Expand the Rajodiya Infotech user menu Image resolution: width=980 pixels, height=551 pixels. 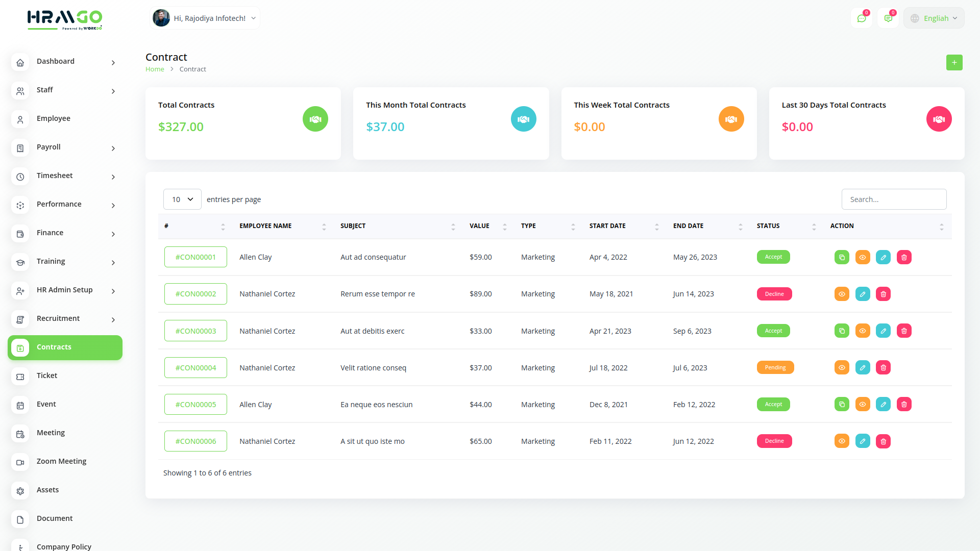[x=205, y=18]
